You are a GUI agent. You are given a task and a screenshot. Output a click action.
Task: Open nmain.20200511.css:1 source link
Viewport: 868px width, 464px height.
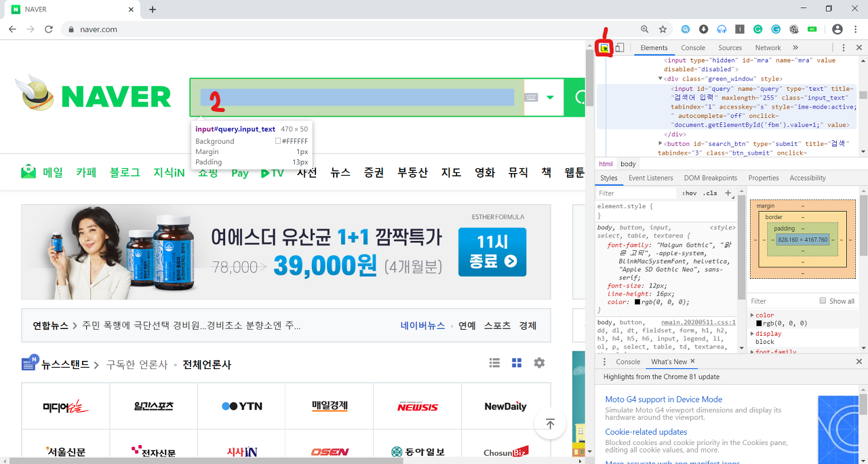tap(698, 323)
